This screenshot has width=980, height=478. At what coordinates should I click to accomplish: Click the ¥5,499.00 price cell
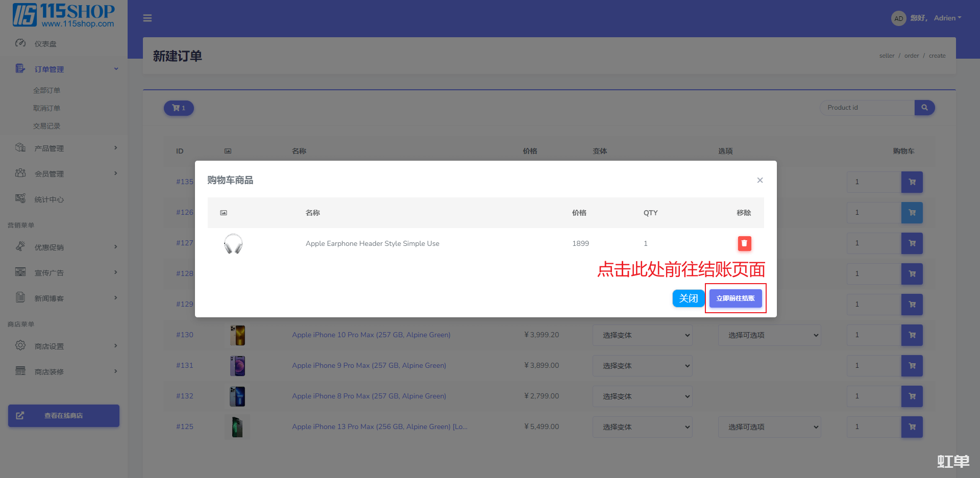coord(542,426)
